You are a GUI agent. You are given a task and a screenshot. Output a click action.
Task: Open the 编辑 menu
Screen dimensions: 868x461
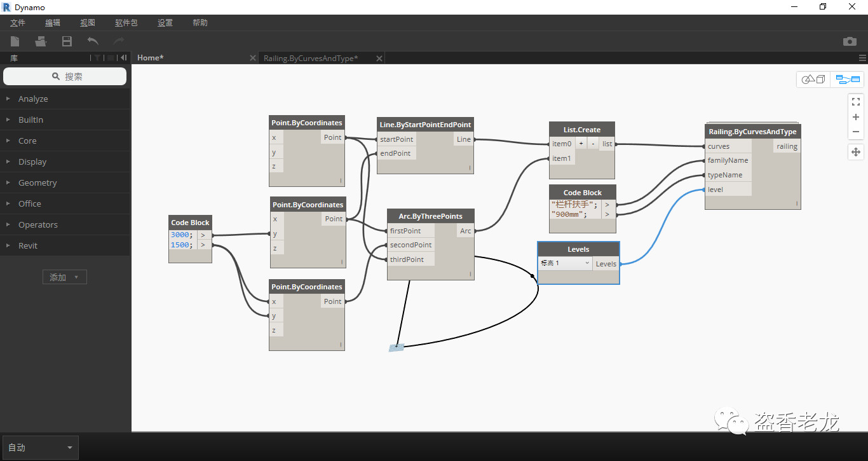pos(53,23)
